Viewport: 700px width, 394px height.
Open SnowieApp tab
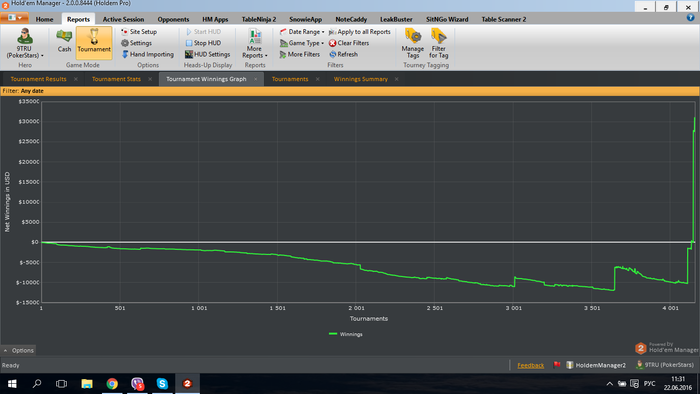tap(305, 19)
